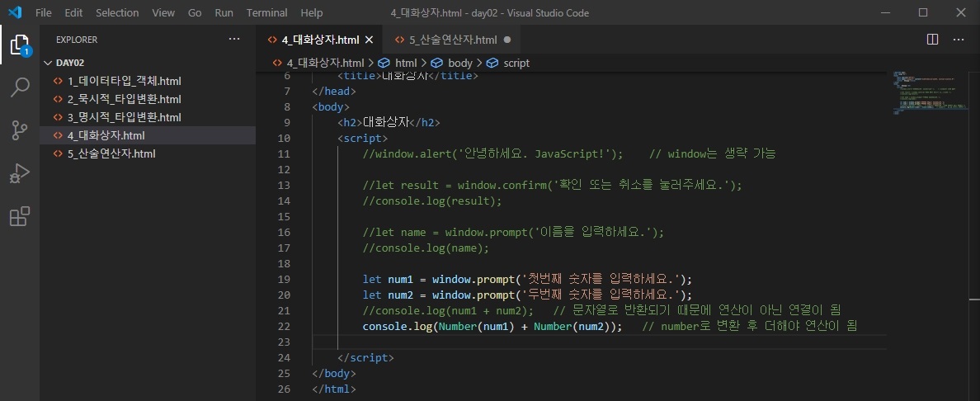This screenshot has width=980, height=401.
Task: Open the Run menu
Action: [x=224, y=12]
